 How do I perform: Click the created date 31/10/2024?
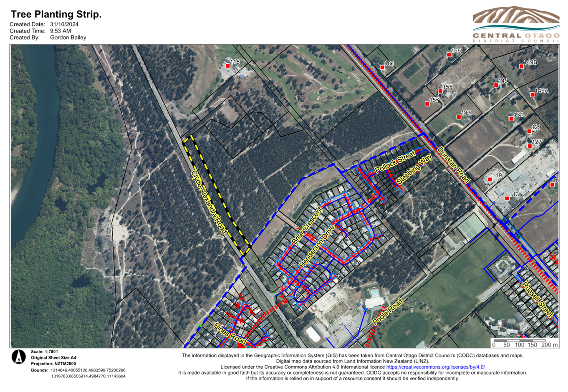(x=64, y=24)
